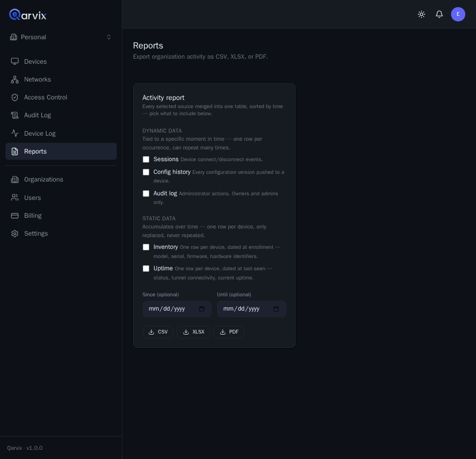Click the STATIC DATA section label
This screenshot has width=476, height=459.
[x=159, y=218]
